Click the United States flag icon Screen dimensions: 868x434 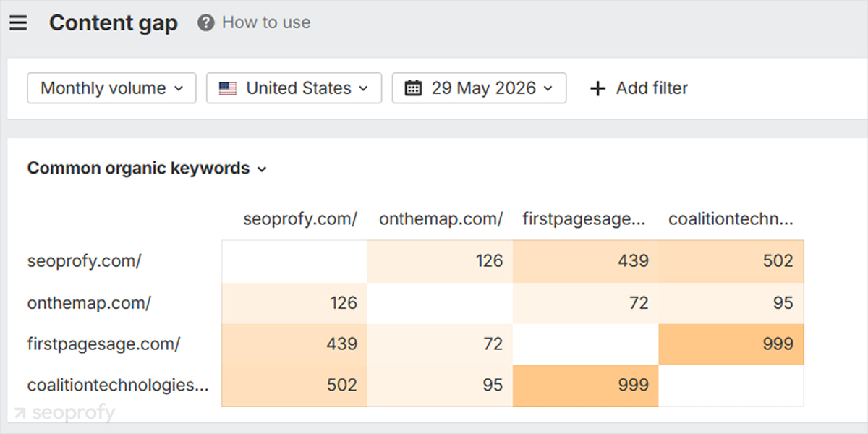coord(228,89)
